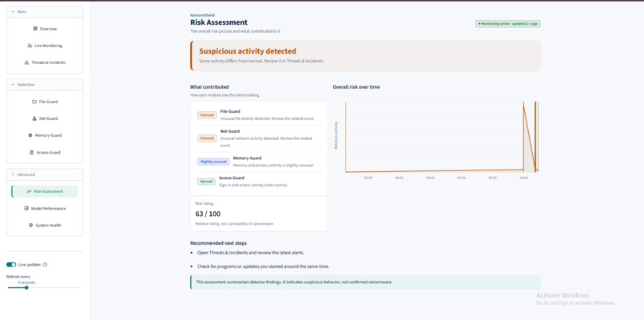This screenshot has width=644, height=320.
Task: Click the Normal badge for Access-Guard
Action: pyautogui.click(x=206, y=182)
